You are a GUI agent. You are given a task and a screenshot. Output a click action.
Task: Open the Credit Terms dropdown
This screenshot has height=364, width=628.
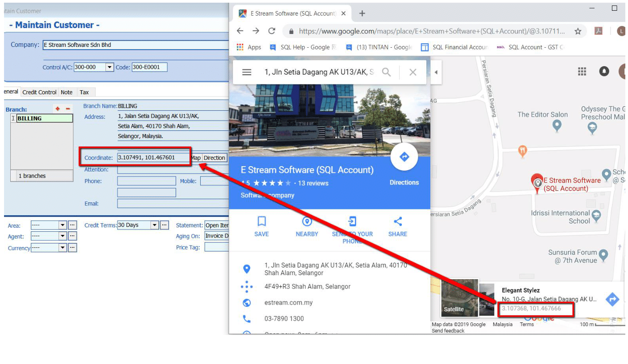[155, 225]
